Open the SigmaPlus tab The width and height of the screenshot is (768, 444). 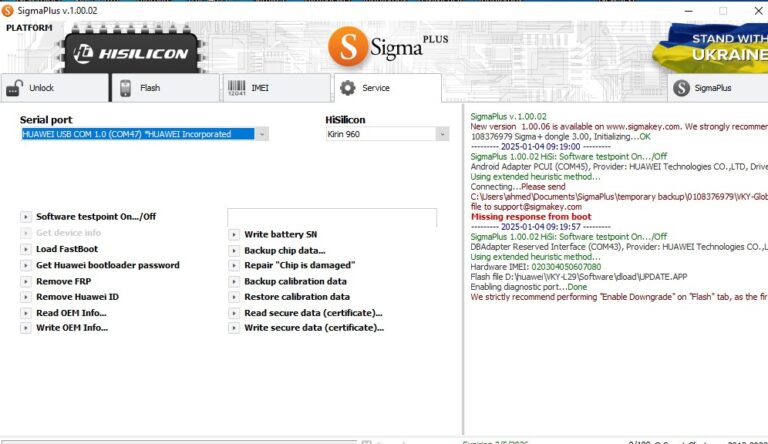pos(717,88)
